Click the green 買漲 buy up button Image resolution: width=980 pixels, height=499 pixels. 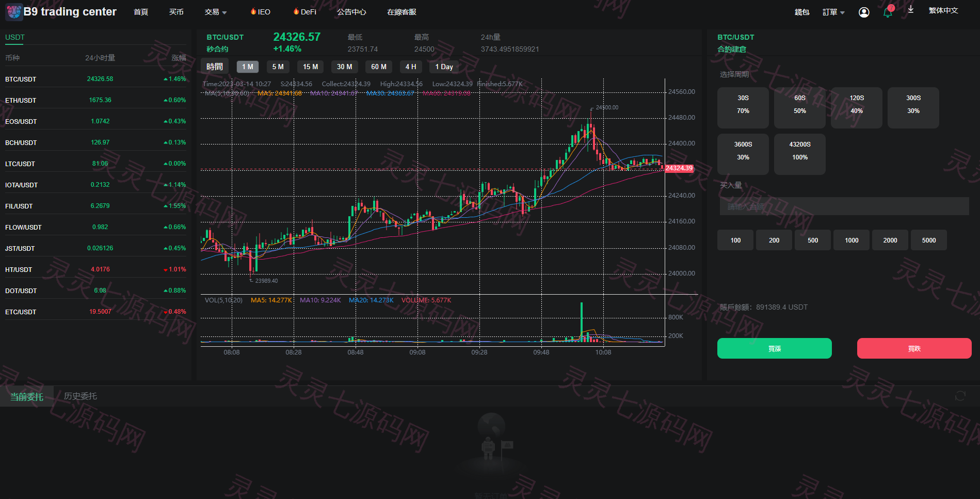775,348
